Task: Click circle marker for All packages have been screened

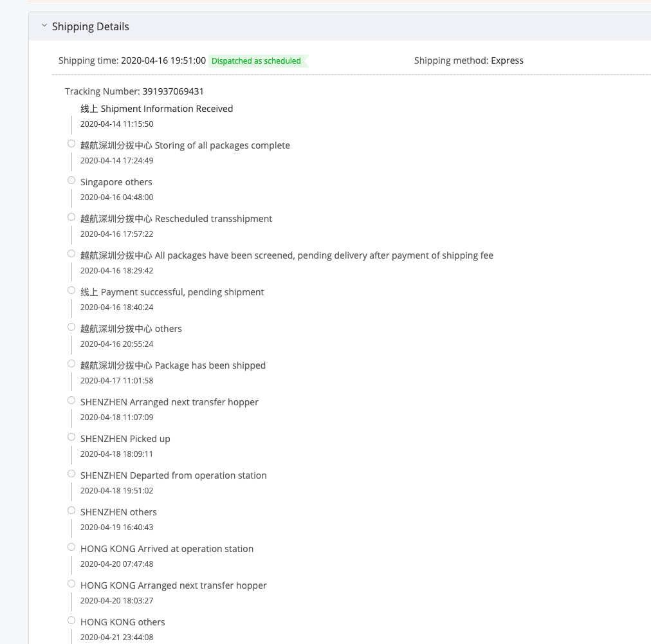Action: [71, 253]
